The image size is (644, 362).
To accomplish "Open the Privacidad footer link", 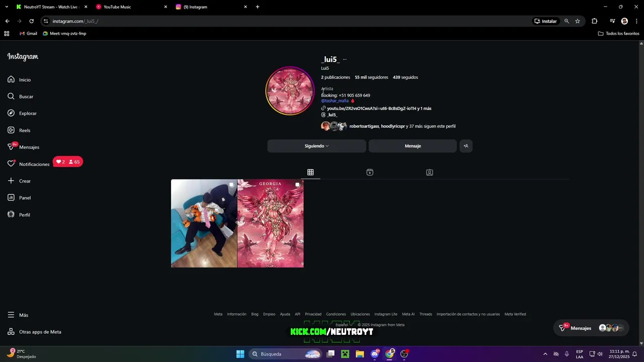I will coord(313,314).
